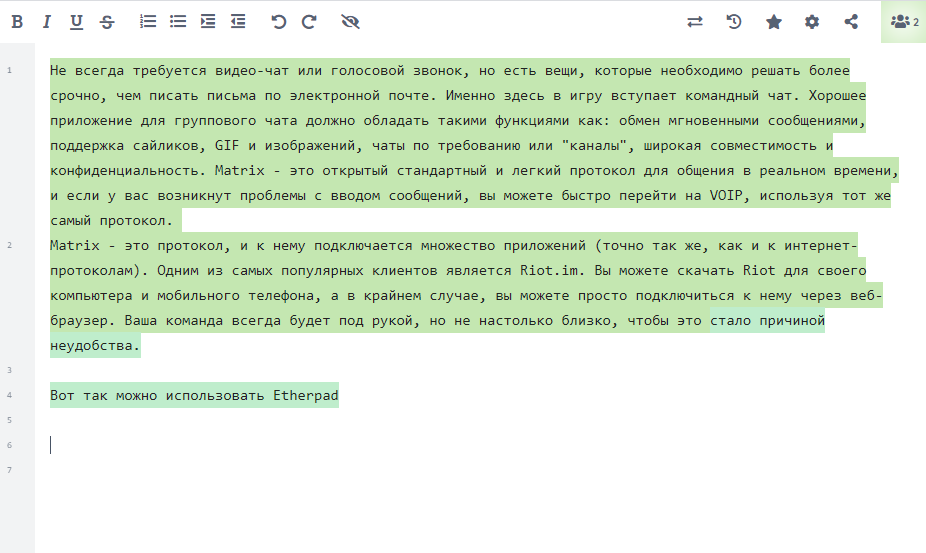The width and height of the screenshot is (926, 553).
Task: Insert an unordered bullet list
Action: 178,22
